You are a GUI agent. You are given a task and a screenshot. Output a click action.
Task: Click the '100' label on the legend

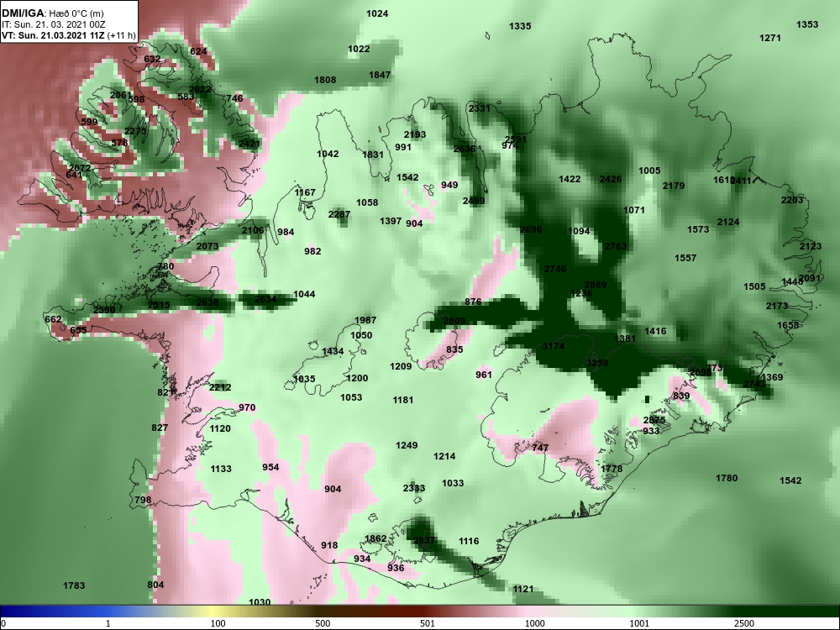[x=218, y=623]
